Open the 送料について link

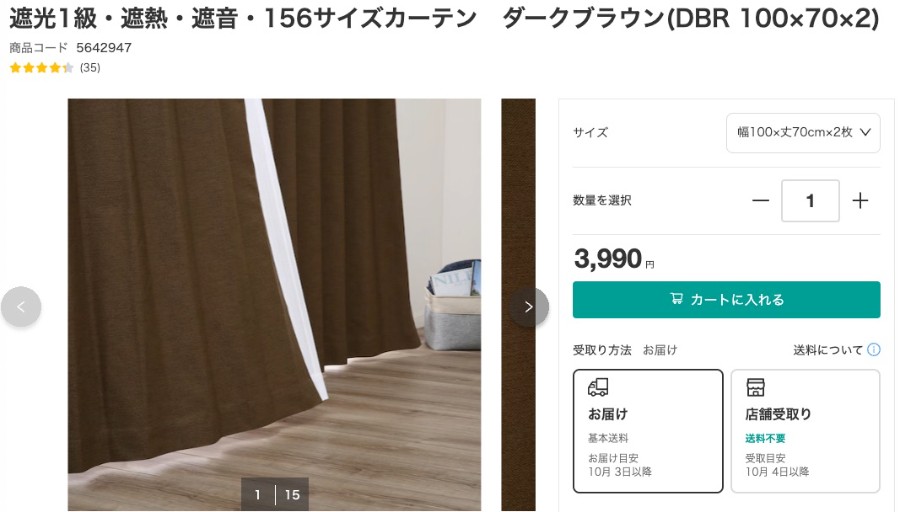[828, 350]
